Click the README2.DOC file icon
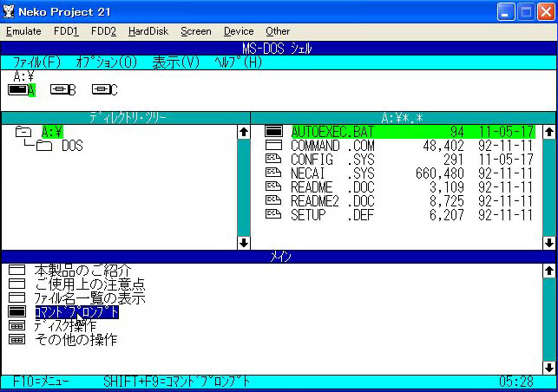558x392 pixels. 273,200
